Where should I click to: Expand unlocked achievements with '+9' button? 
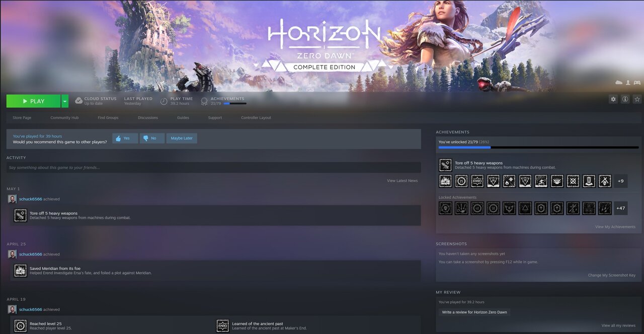click(620, 181)
